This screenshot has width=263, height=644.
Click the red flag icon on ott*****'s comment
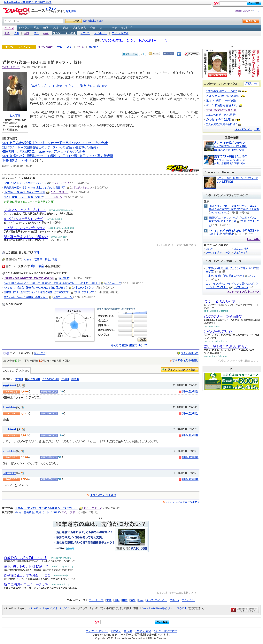pyautogui.click(x=180, y=479)
